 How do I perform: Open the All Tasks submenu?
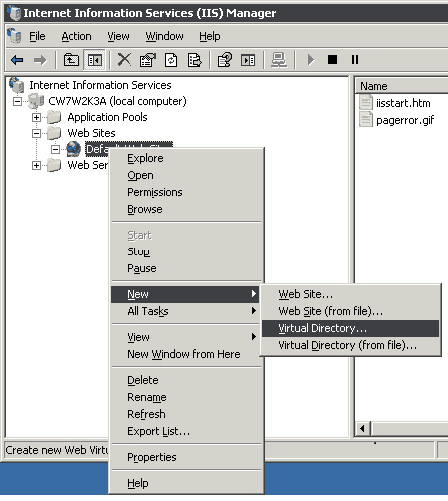point(185,311)
